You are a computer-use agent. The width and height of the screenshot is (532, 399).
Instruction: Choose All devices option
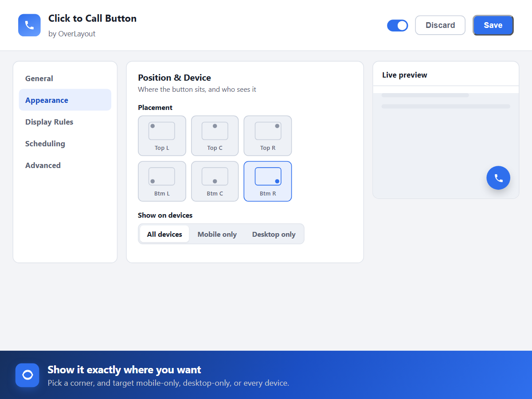(164, 234)
